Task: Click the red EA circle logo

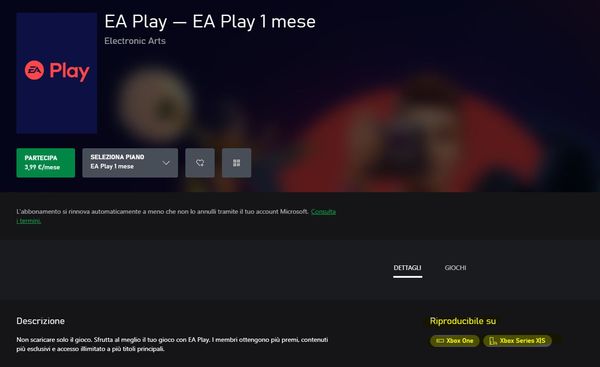Action: coord(34,70)
